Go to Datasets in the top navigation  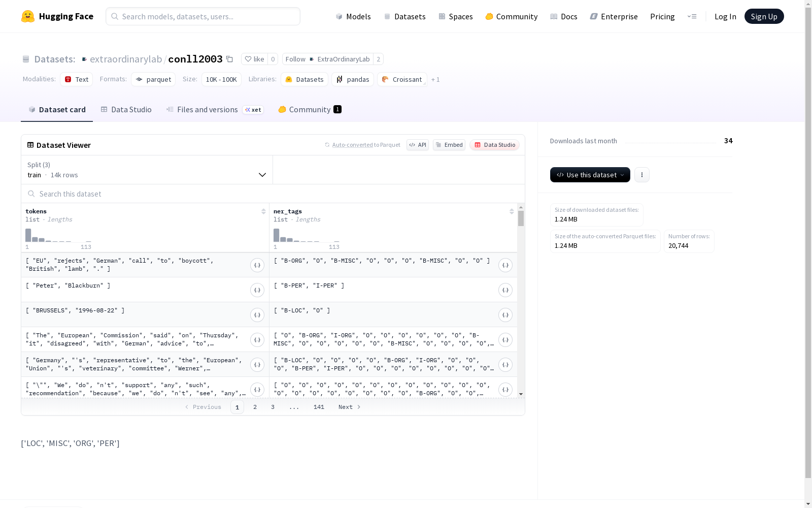pos(404,16)
